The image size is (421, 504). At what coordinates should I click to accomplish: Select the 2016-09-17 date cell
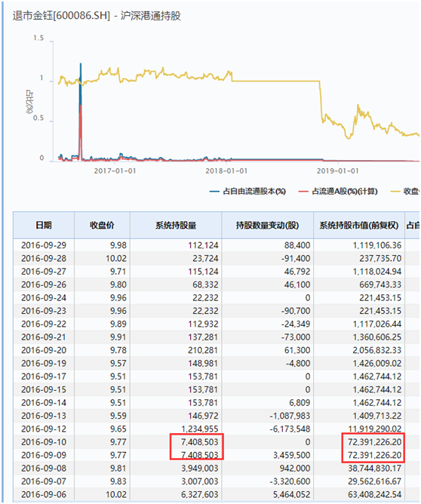click(44, 376)
